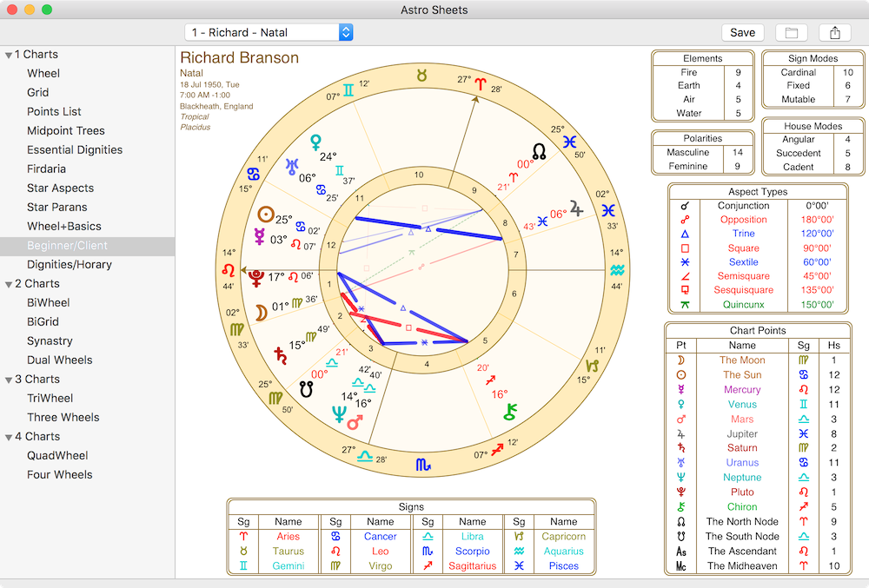Click the Sesquisquare symbol in Aspect Types
This screenshot has width=869, height=588.
[x=685, y=290]
